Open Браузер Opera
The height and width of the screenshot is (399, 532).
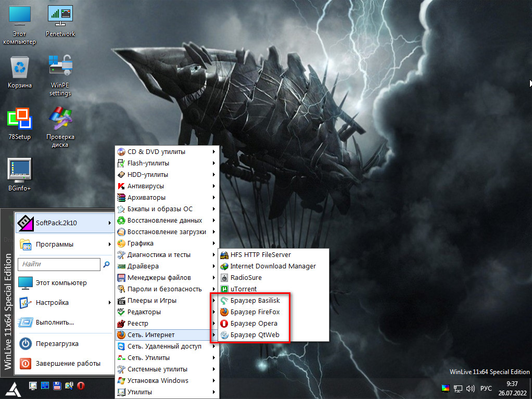pos(274,324)
